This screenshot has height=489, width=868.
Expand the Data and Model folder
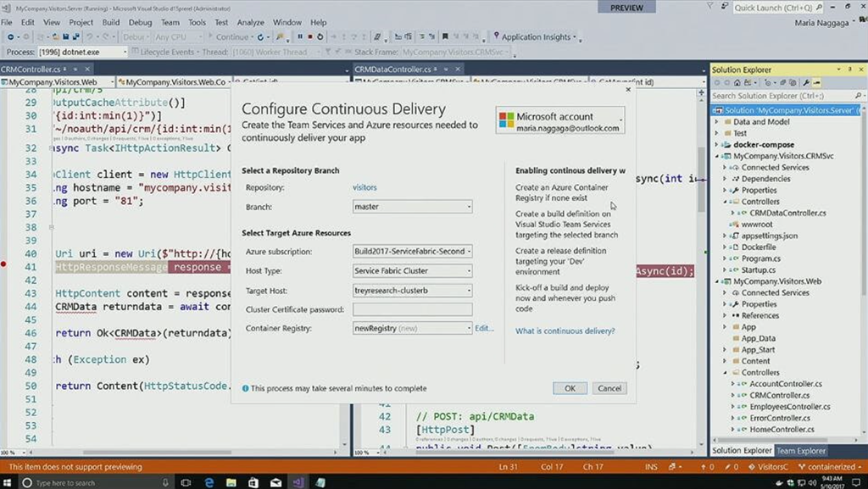[717, 122]
